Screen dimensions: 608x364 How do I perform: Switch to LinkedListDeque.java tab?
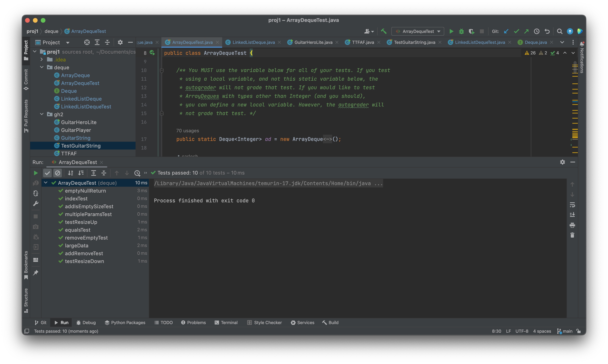253,42
